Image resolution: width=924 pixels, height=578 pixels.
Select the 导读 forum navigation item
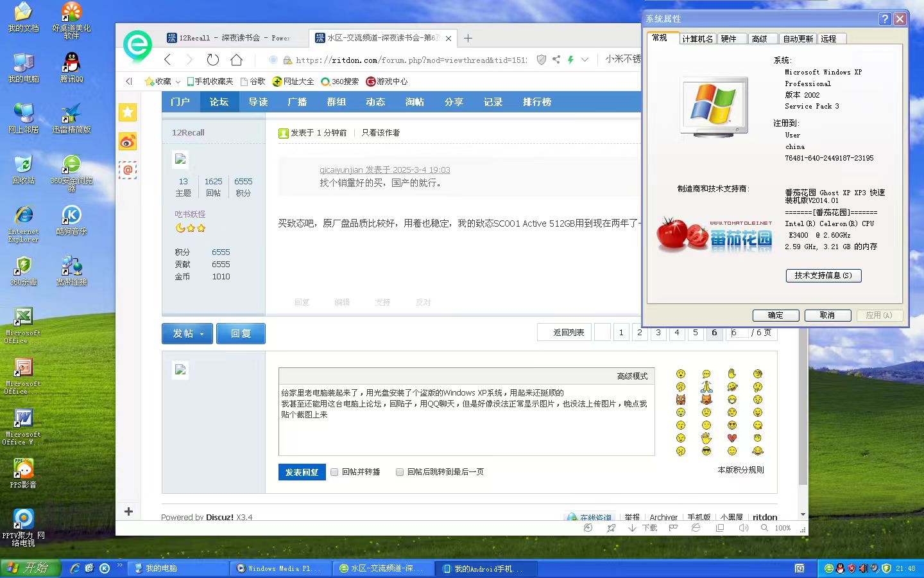pos(258,102)
